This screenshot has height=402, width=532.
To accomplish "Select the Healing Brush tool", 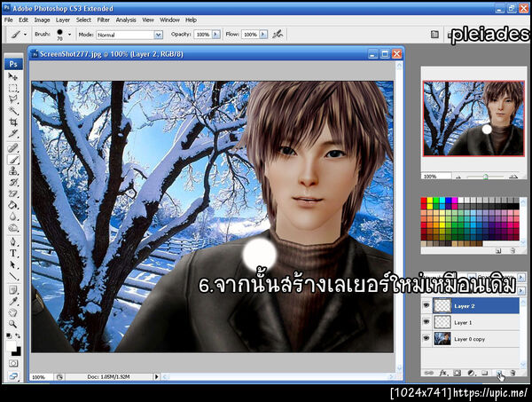I will click(x=12, y=148).
